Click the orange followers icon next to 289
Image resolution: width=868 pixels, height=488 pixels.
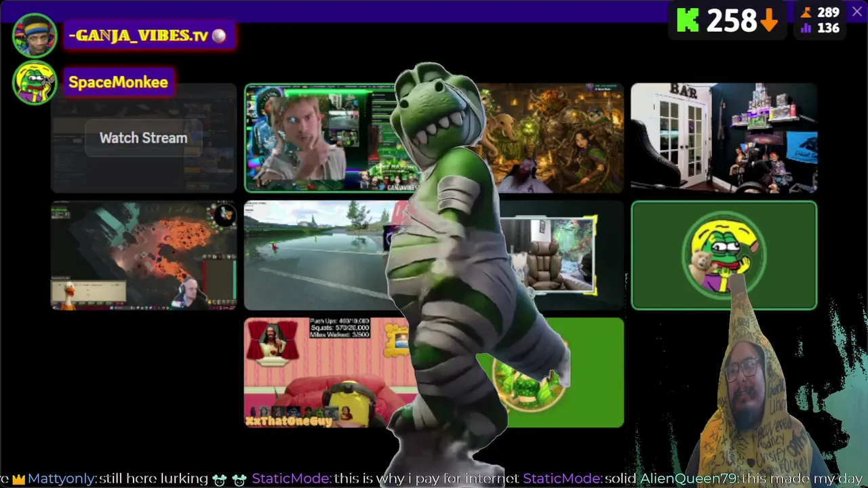(806, 12)
